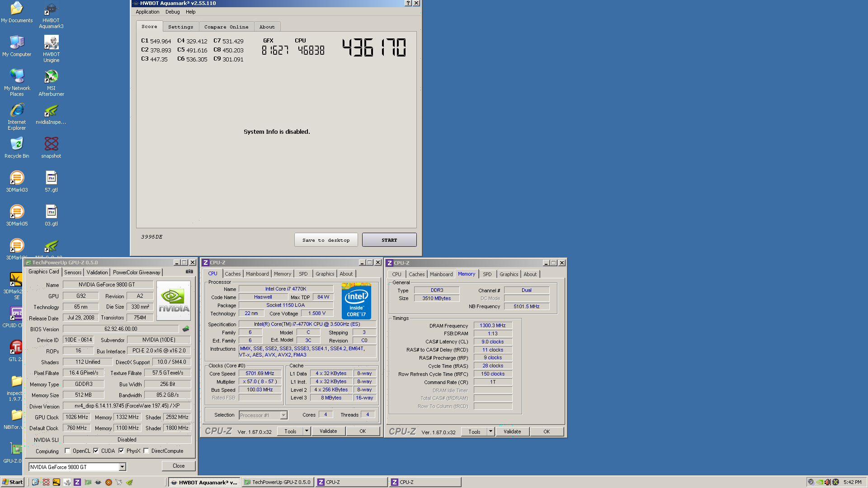Click the Windows Start button
Image resolution: width=868 pixels, height=488 pixels.
tap(13, 482)
